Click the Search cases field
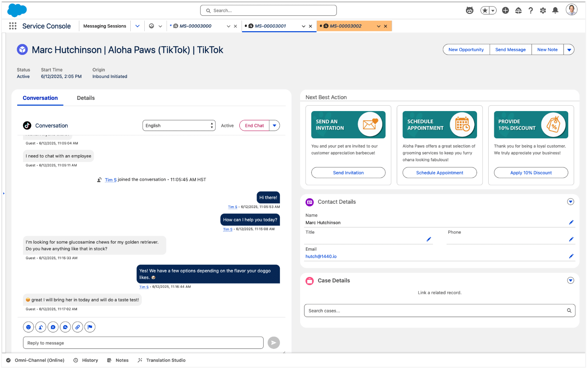The height and width of the screenshot is (369, 588). click(439, 311)
